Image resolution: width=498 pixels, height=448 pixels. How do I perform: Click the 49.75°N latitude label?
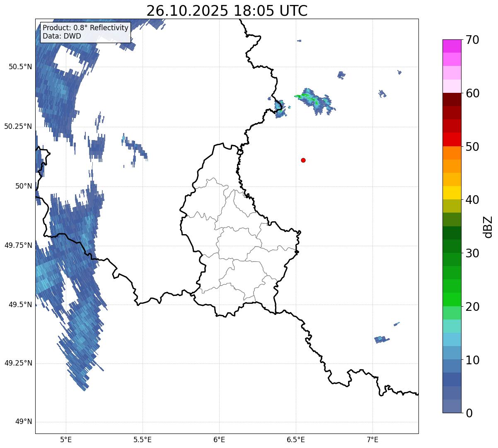pyautogui.click(x=18, y=245)
